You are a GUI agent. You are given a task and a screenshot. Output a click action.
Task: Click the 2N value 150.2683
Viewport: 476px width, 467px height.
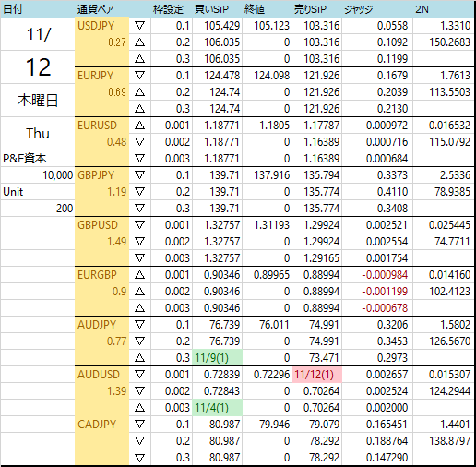[x=450, y=42]
